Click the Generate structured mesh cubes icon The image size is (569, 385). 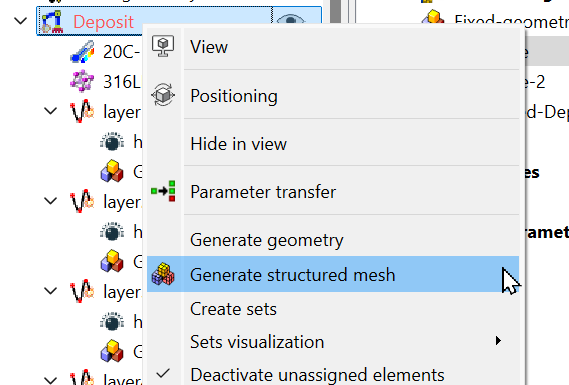click(163, 274)
